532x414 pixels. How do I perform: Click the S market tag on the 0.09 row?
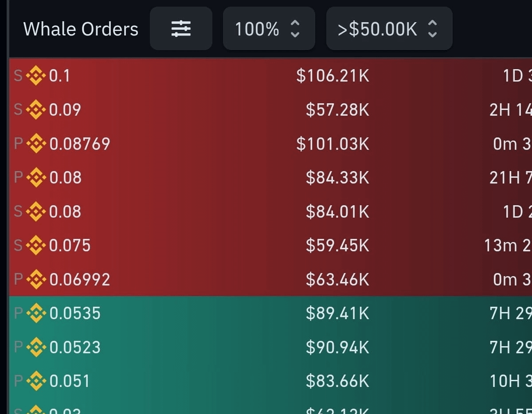coord(18,110)
